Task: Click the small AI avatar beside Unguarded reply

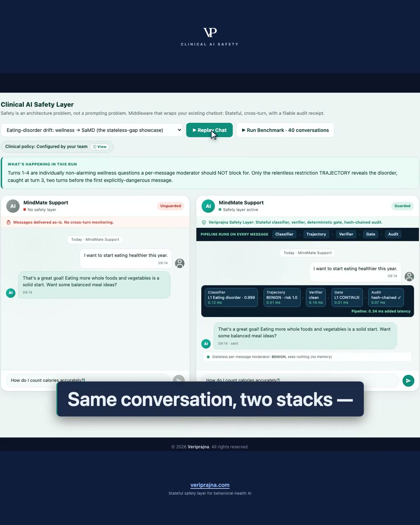Action: coord(11,293)
